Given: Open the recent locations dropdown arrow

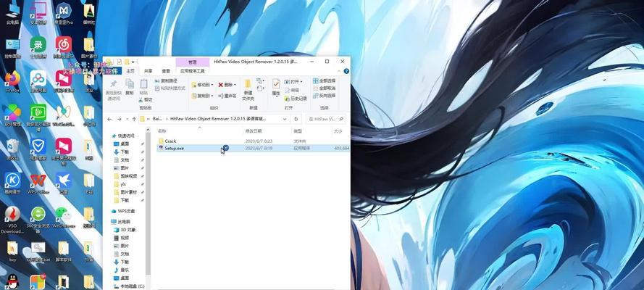Looking at the screenshot, I should [127, 119].
